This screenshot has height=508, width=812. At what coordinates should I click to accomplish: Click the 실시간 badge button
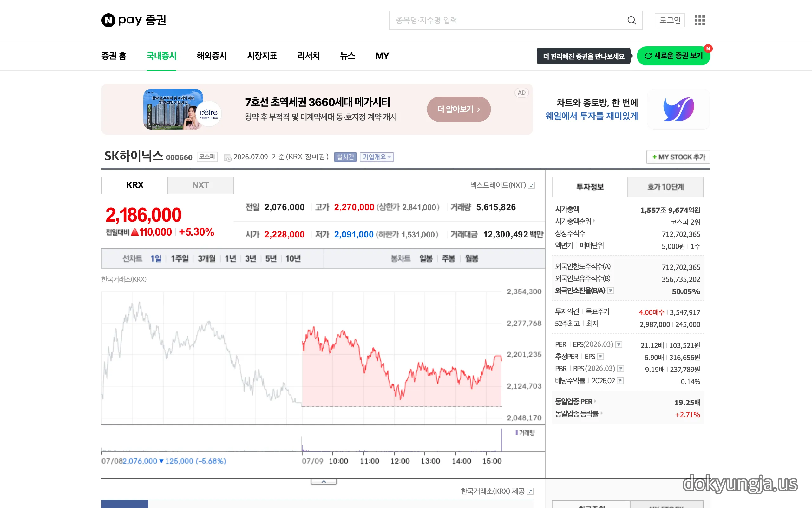[x=345, y=157]
